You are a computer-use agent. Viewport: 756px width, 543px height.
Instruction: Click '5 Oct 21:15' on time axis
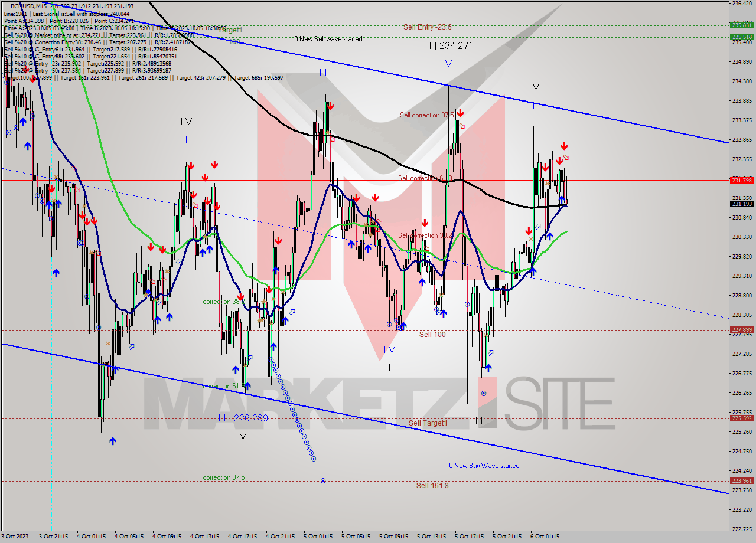pos(507,537)
